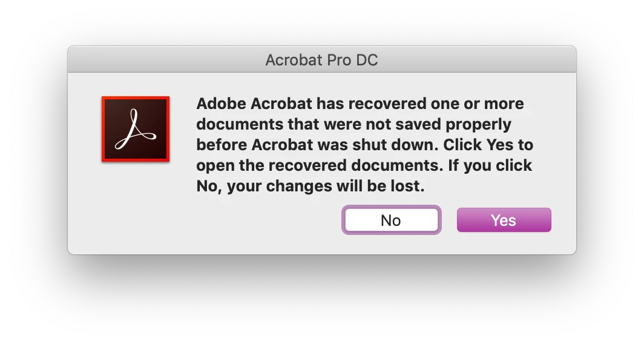Click the recovery message text paragraph

(x=365, y=145)
